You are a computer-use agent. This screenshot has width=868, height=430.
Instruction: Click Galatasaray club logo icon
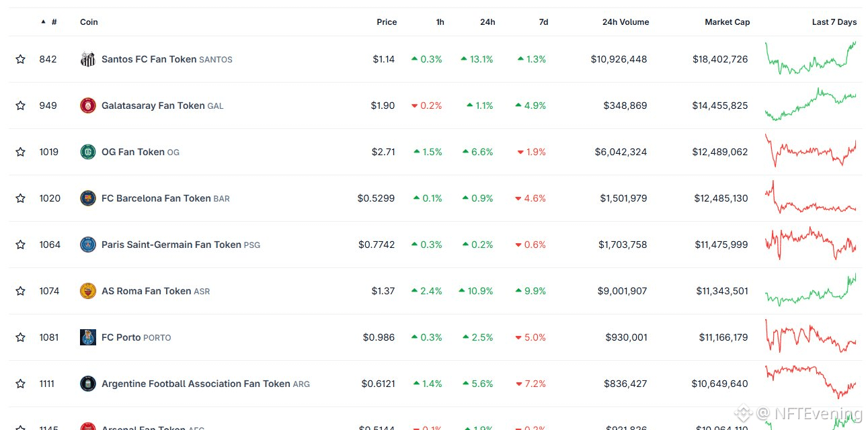[88, 105]
